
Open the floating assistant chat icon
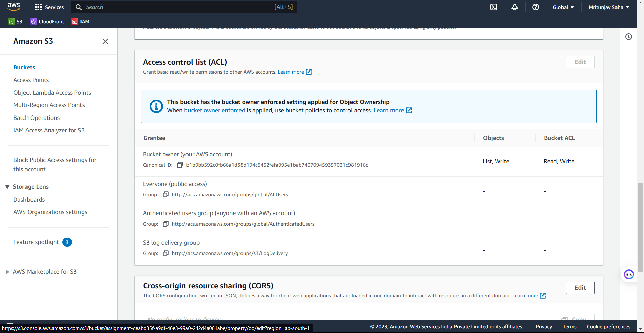(629, 274)
